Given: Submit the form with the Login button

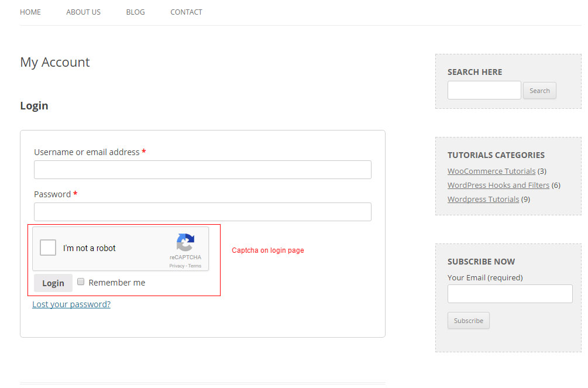Looking at the screenshot, I should [x=53, y=283].
